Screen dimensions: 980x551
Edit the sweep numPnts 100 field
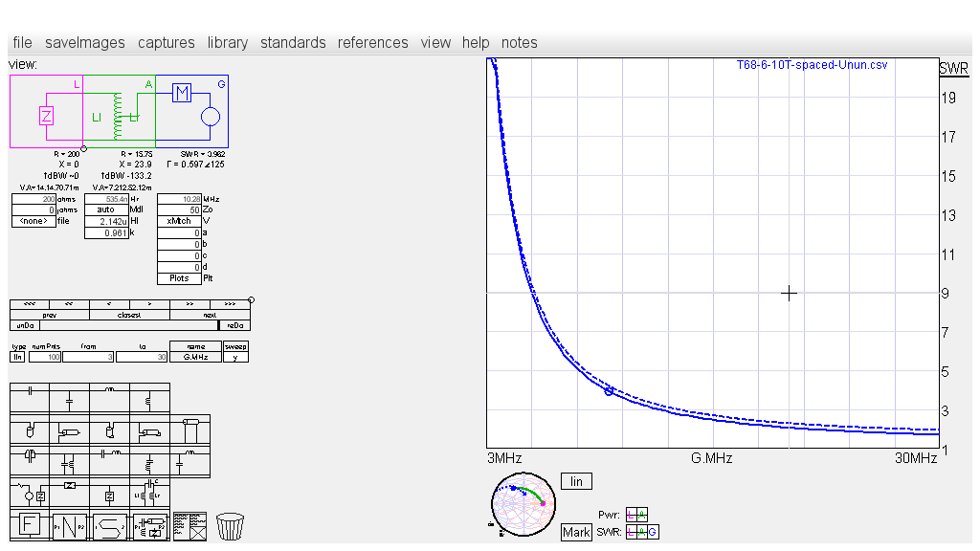pos(45,357)
